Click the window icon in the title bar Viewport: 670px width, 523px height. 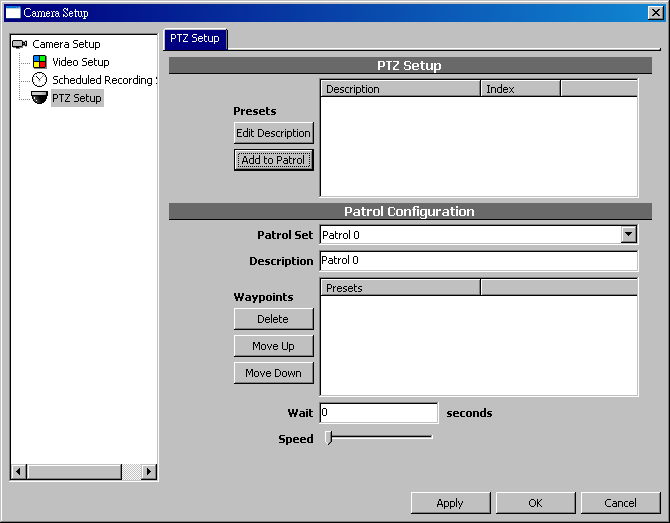(13, 13)
